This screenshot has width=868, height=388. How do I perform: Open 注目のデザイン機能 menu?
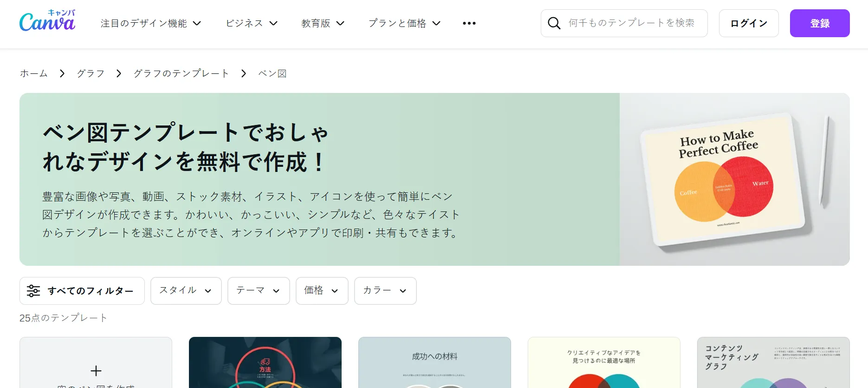[151, 23]
